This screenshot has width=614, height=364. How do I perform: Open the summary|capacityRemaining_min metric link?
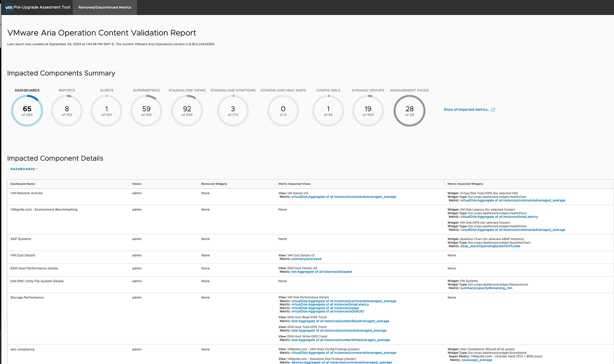point(486,288)
